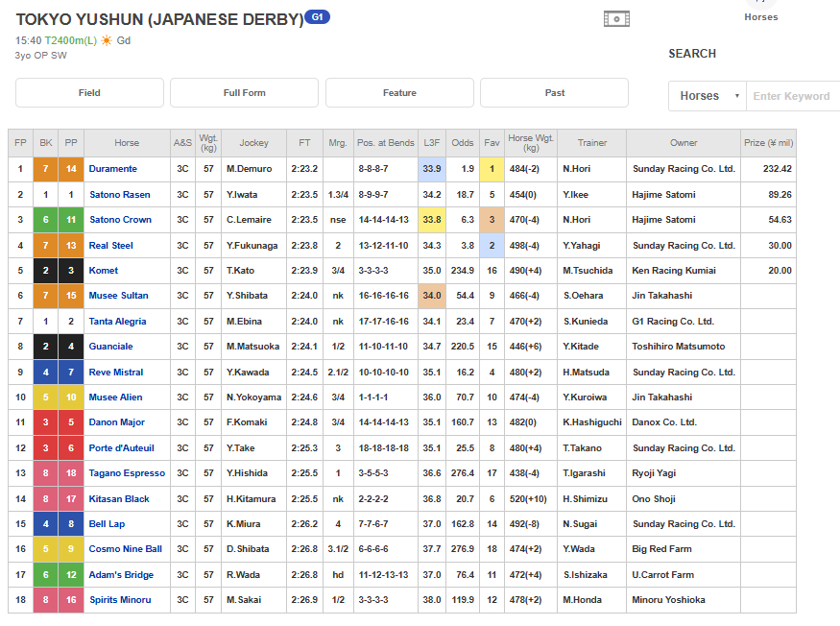
Task: Click bend positions 1-1-1-1
Action: 373,397
